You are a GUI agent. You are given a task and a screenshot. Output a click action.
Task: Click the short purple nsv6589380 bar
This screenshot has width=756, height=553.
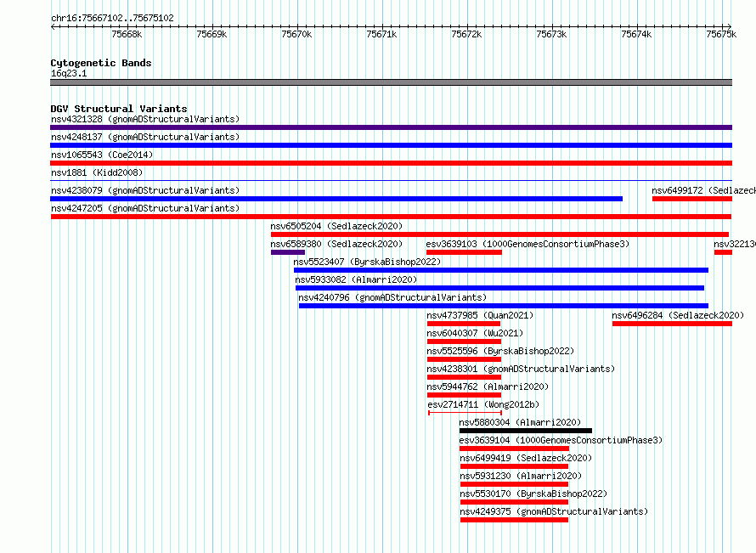tap(288, 252)
